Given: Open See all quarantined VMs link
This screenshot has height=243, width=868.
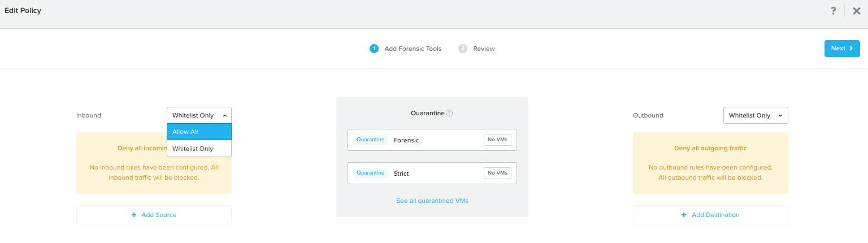Looking at the screenshot, I should click(x=432, y=201).
